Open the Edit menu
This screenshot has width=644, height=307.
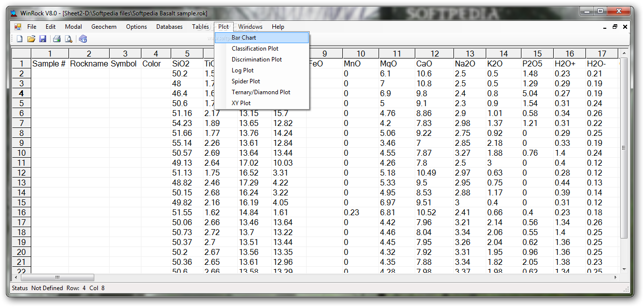51,27
